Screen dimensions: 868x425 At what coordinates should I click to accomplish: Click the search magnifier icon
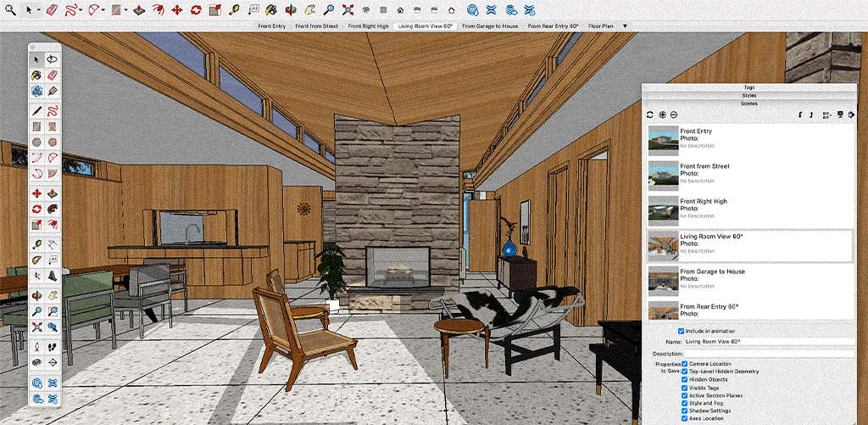coord(11,10)
